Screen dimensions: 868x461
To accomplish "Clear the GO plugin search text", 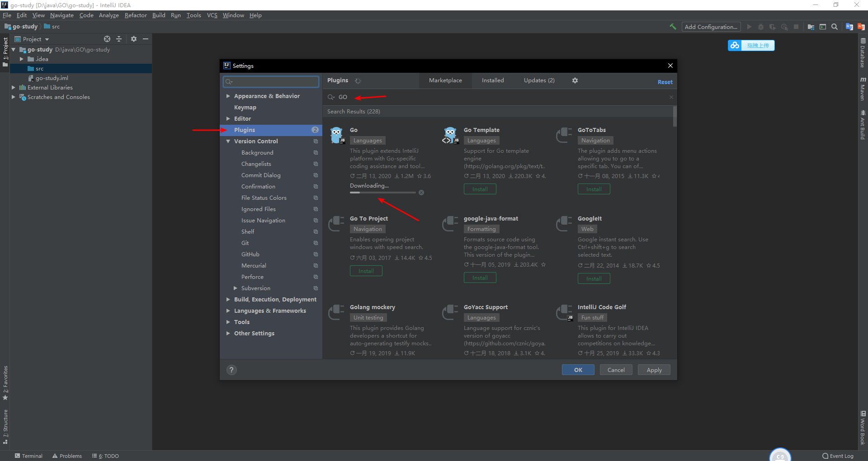I will [x=671, y=97].
